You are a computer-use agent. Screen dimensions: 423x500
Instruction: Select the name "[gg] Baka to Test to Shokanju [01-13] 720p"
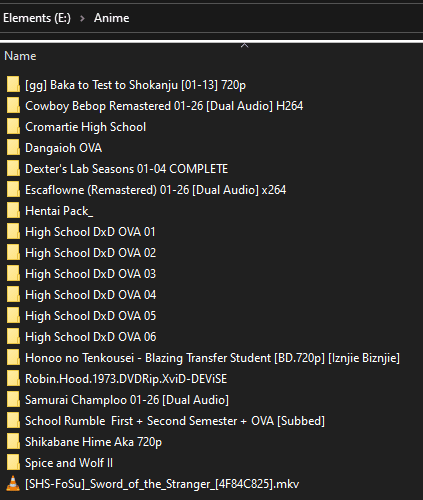tap(136, 85)
